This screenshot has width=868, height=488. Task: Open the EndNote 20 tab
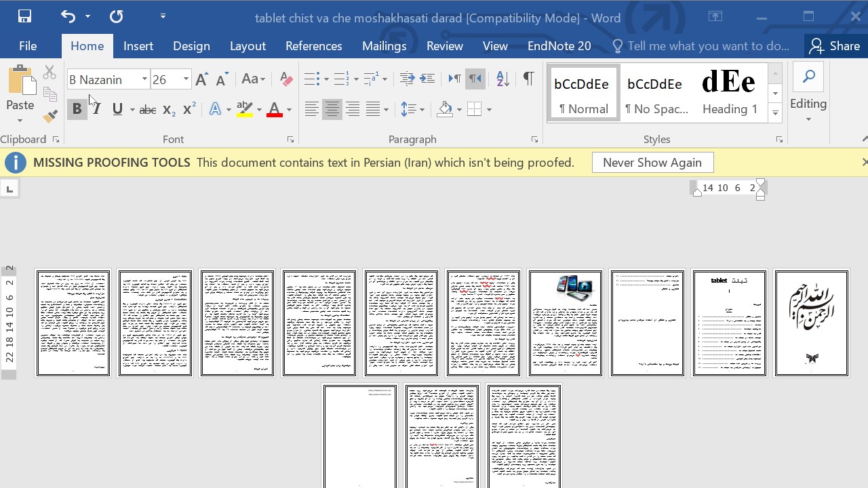click(559, 46)
